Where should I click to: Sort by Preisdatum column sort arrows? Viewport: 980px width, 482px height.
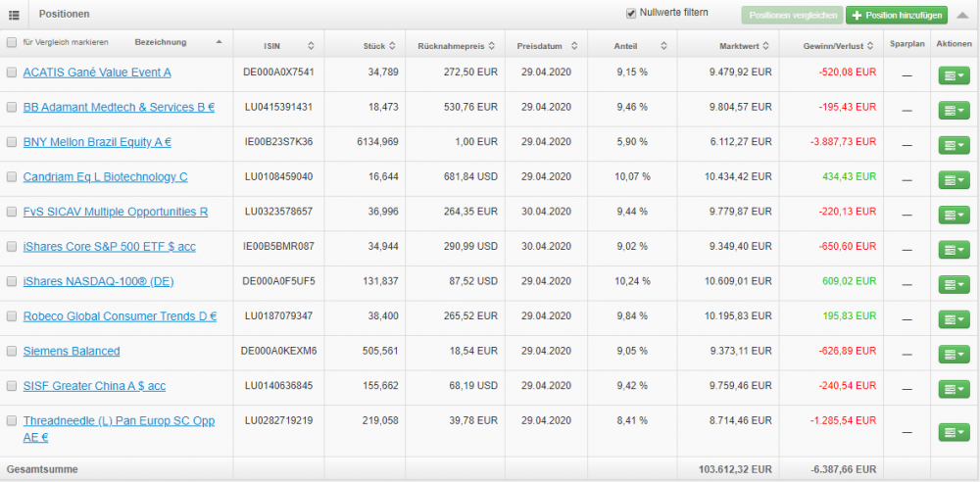click(573, 46)
